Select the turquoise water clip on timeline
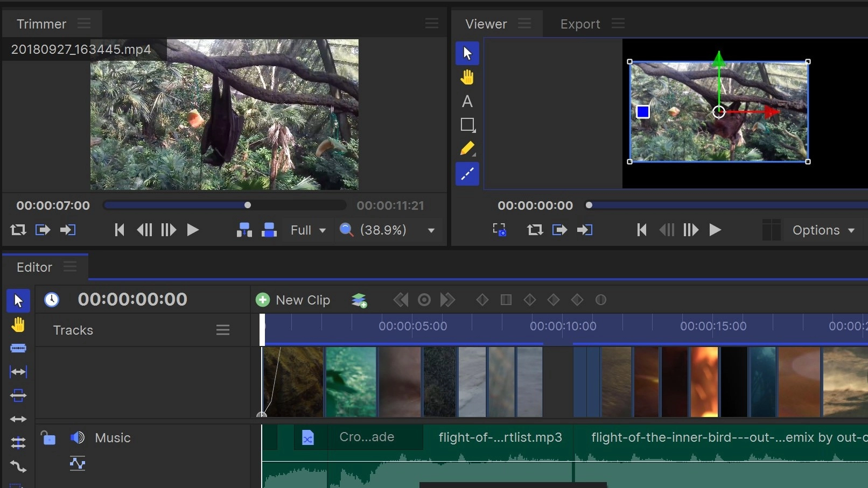This screenshot has height=488, width=868. pyautogui.click(x=351, y=382)
